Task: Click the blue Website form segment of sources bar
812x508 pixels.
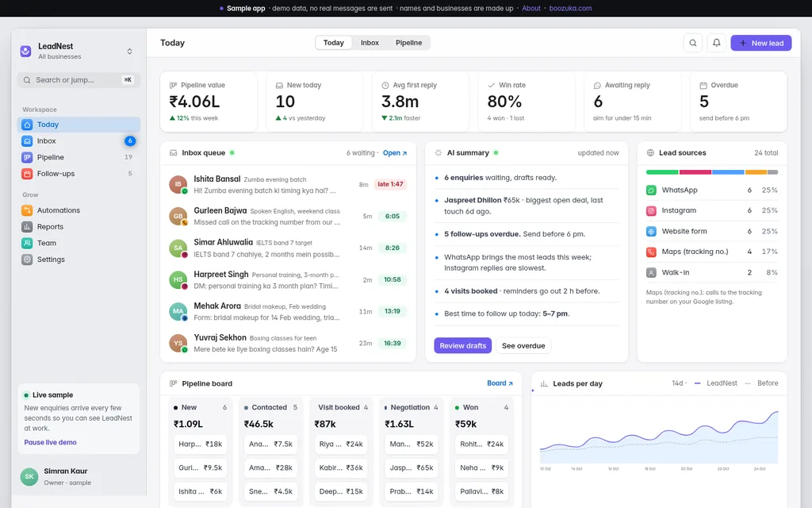Action: (728, 172)
